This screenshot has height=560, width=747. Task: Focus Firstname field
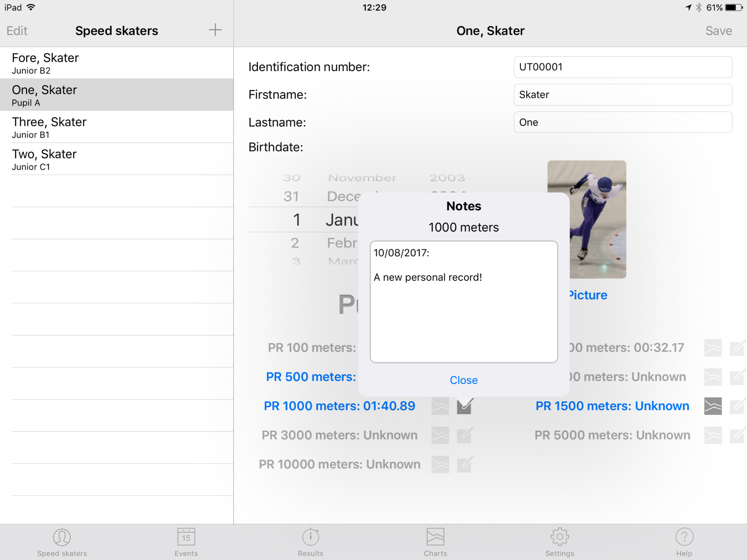point(623,95)
